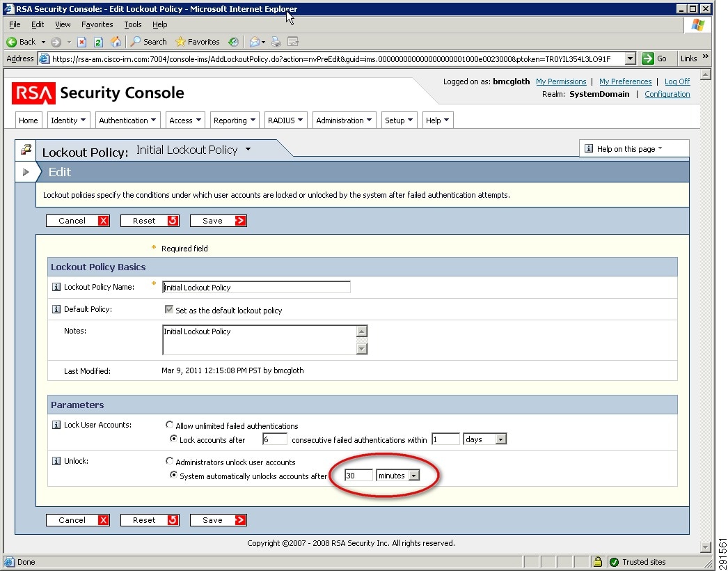Open the Setup dropdown menu

click(x=399, y=120)
